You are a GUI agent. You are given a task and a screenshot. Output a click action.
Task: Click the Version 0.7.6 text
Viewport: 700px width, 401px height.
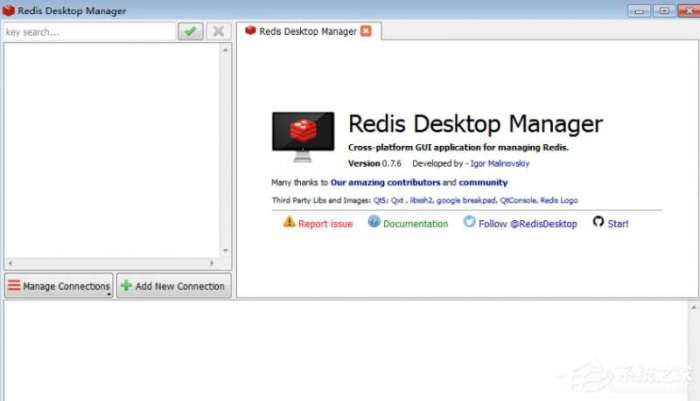(x=375, y=163)
